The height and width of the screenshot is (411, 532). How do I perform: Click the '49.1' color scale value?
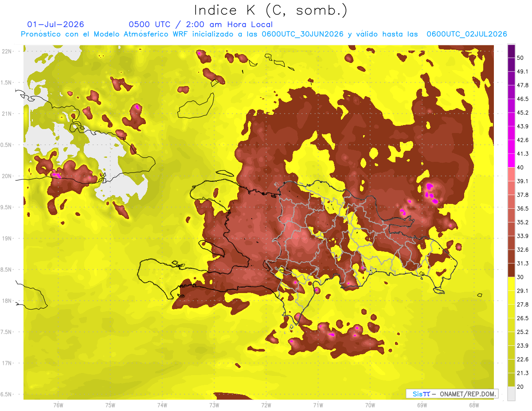(523, 72)
